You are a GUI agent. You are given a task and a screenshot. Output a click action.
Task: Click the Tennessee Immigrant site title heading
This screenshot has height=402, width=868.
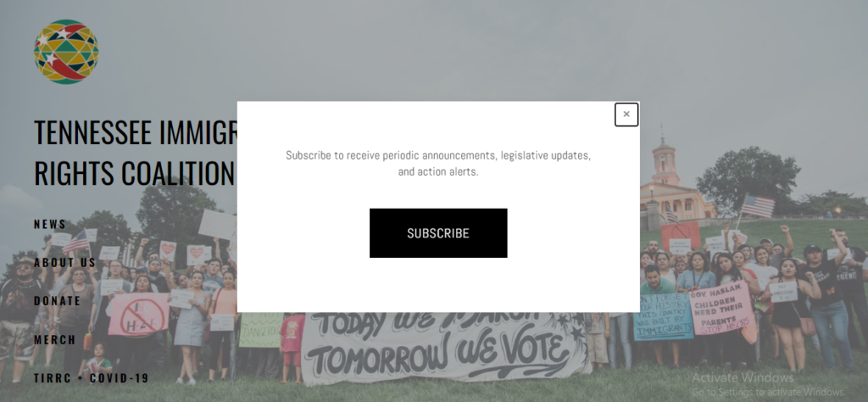pyautogui.click(x=136, y=132)
